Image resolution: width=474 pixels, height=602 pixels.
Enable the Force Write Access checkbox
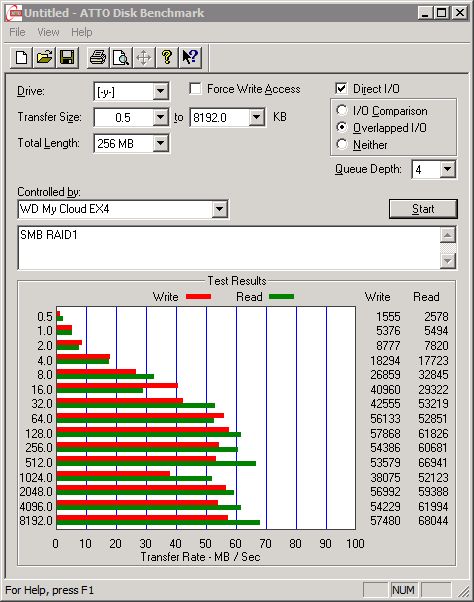click(195, 89)
